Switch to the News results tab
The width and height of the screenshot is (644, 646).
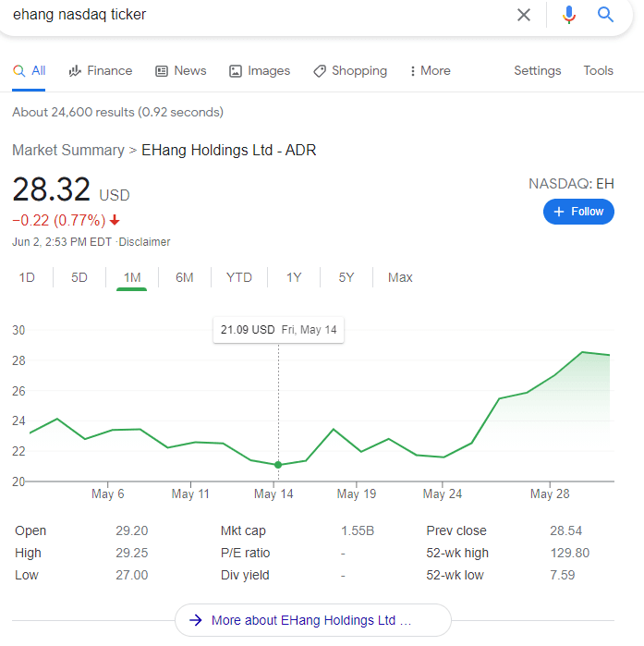180,71
